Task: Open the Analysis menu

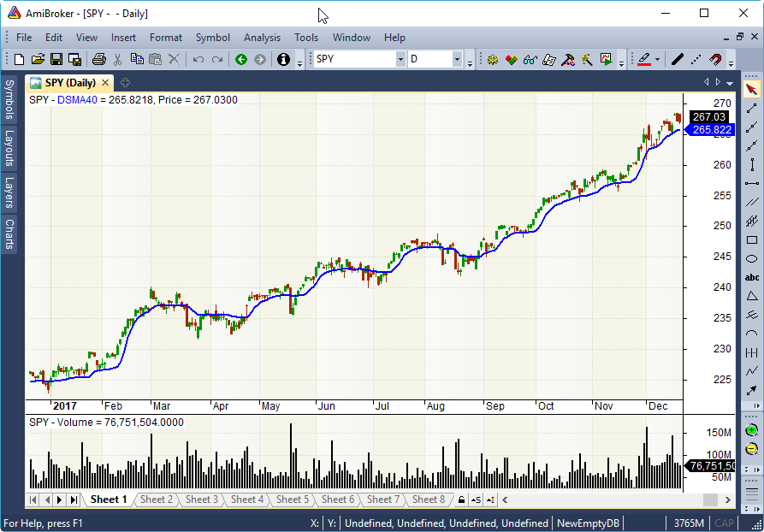Action: (262, 38)
